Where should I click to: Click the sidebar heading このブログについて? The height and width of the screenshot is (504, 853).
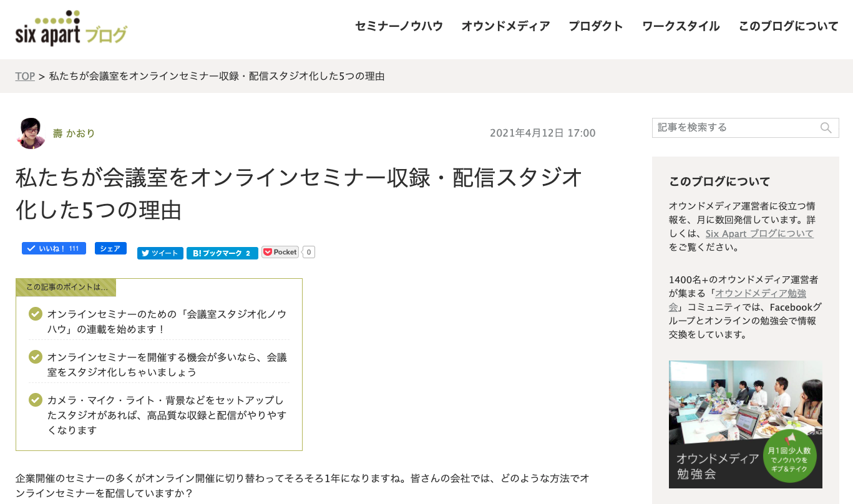719,182
